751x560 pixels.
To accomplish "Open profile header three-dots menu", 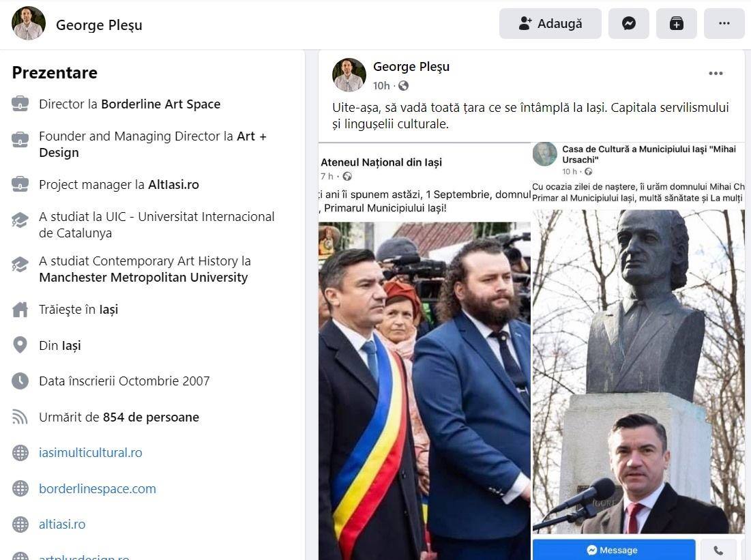I will pyautogui.click(x=724, y=23).
